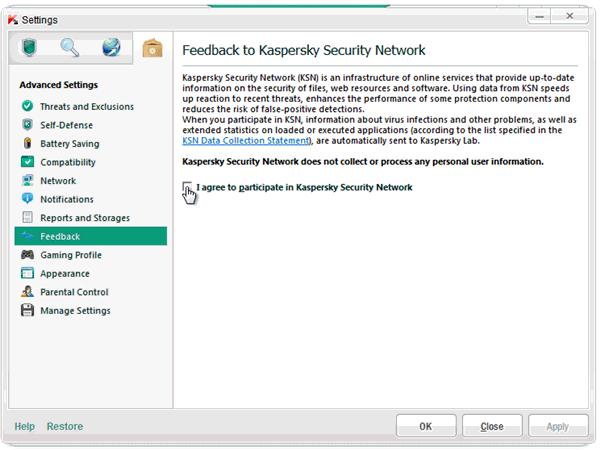
Task: Go to the Appearance settings section
Action: point(65,274)
